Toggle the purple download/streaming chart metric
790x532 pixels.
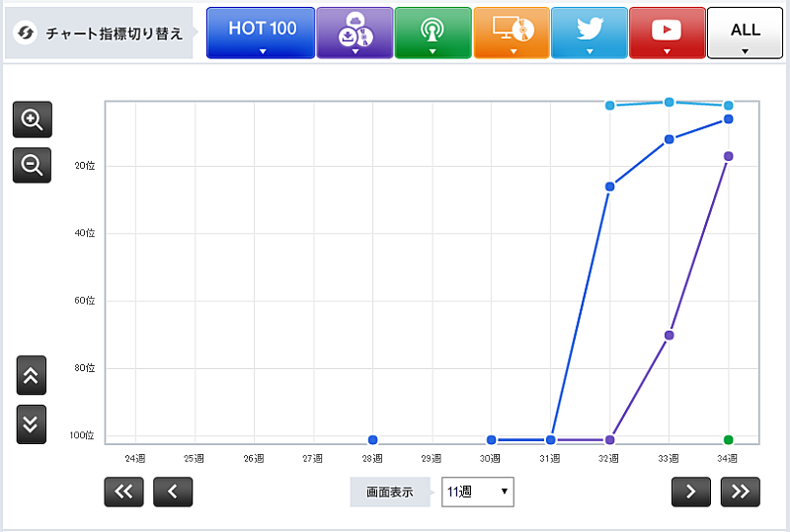354,33
